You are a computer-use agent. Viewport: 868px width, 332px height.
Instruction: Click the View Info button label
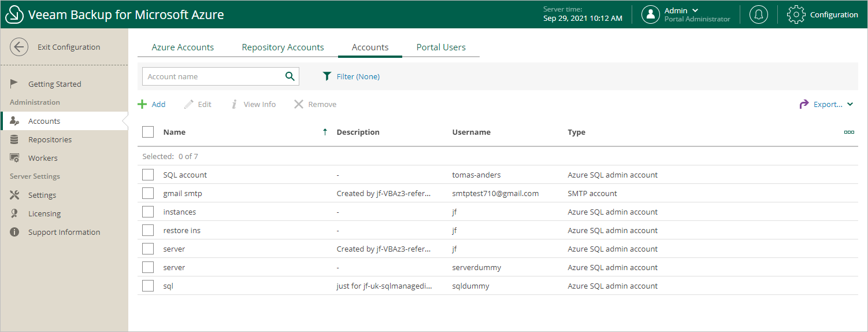click(x=259, y=104)
